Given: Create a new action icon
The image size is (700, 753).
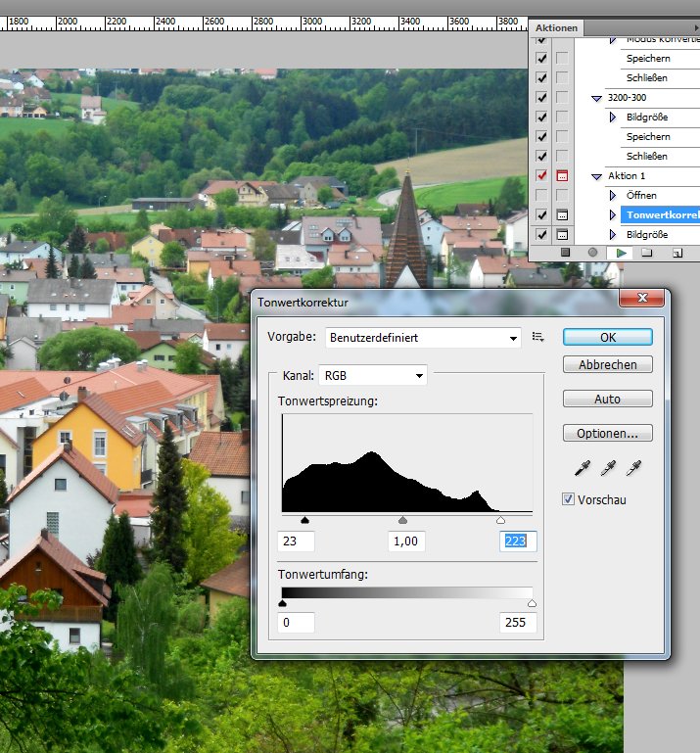Looking at the screenshot, I should click(677, 253).
